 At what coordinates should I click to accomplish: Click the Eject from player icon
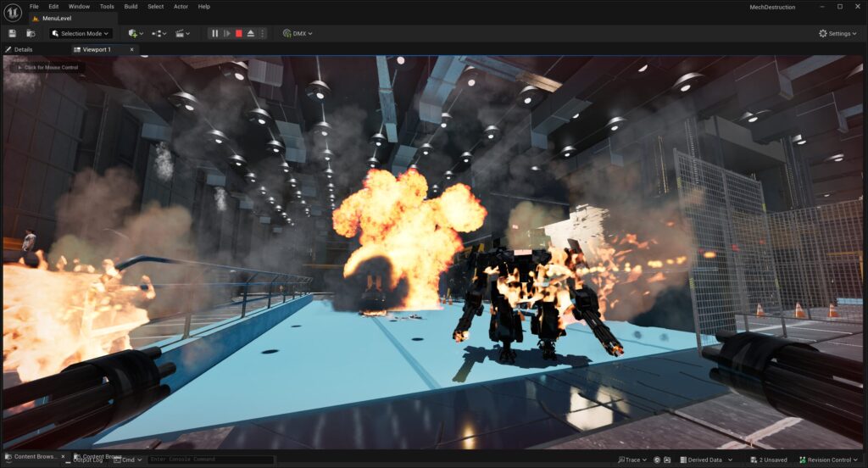(x=251, y=33)
